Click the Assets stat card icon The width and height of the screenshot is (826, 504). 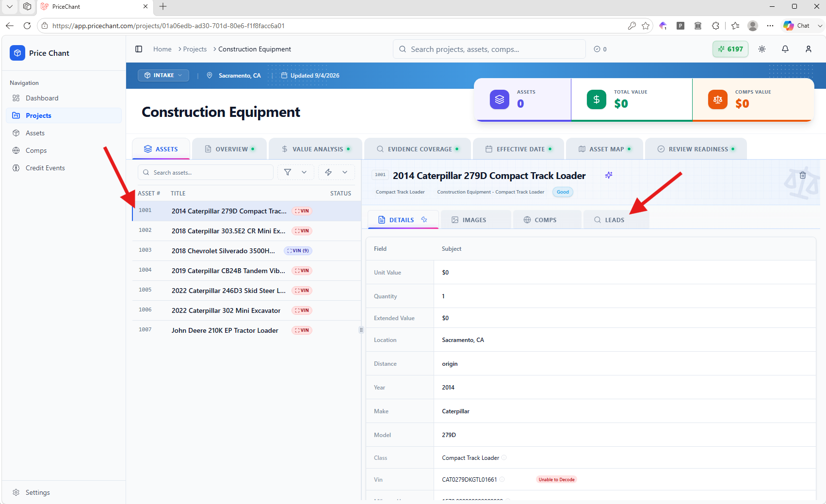click(500, 99)
